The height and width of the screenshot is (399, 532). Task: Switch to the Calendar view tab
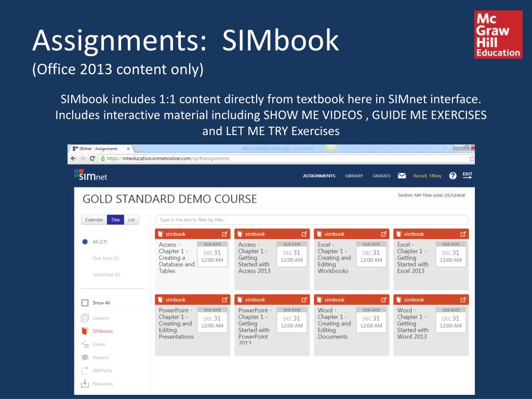(x=94, y=220)
